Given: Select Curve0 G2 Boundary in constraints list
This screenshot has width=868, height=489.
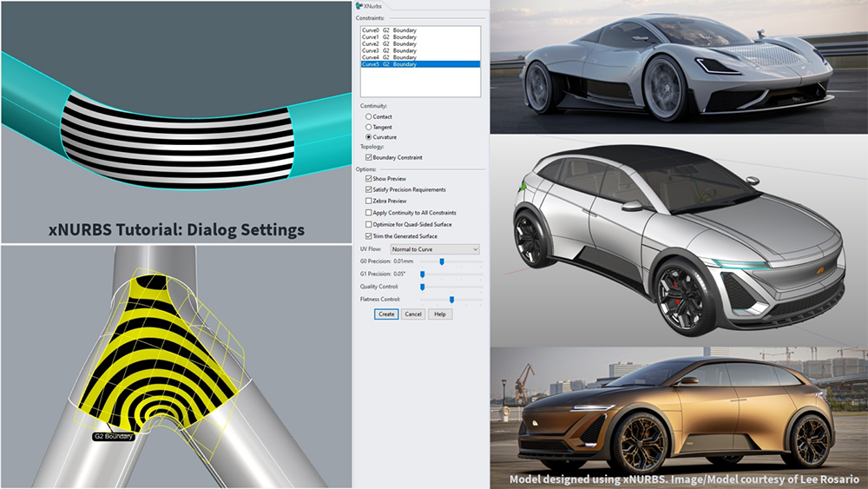Looking at the screenshot, I should [x=388, y=30].
